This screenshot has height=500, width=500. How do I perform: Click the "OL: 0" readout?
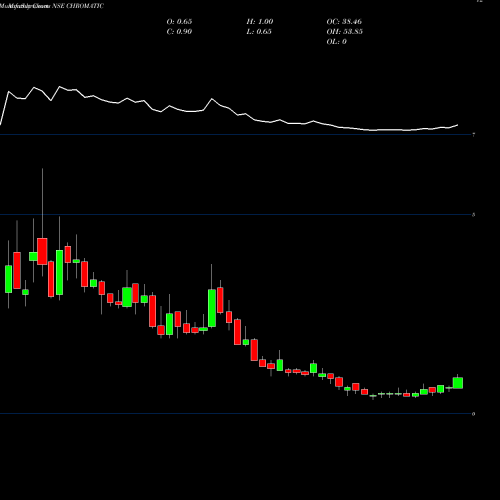point(336,42)
